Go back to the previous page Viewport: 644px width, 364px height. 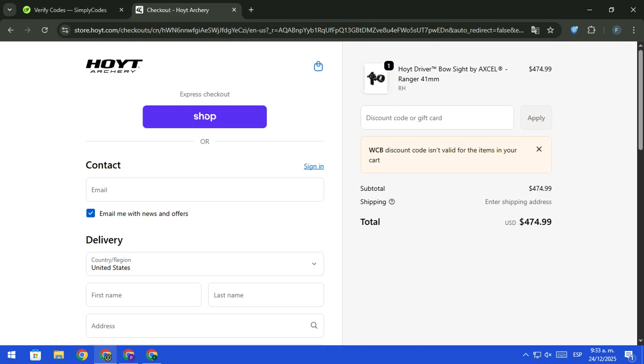click(x=11, y=30)
